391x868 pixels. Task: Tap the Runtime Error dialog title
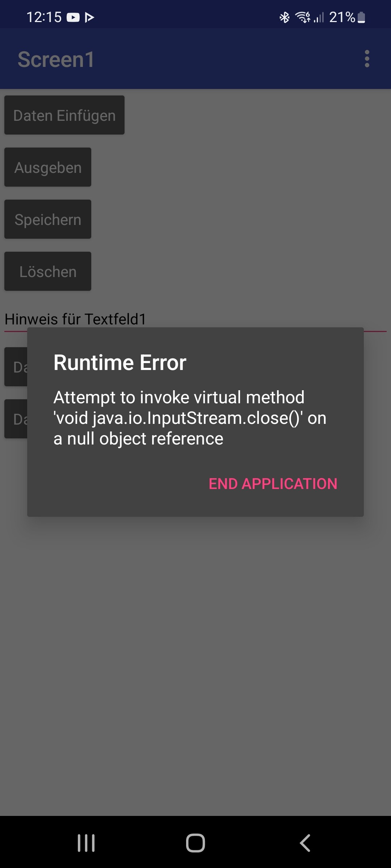(120, 362)
